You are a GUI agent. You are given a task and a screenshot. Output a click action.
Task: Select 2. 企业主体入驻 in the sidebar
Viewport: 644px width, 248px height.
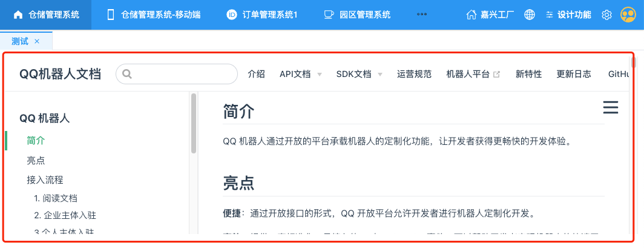click(x=65, y=215)
